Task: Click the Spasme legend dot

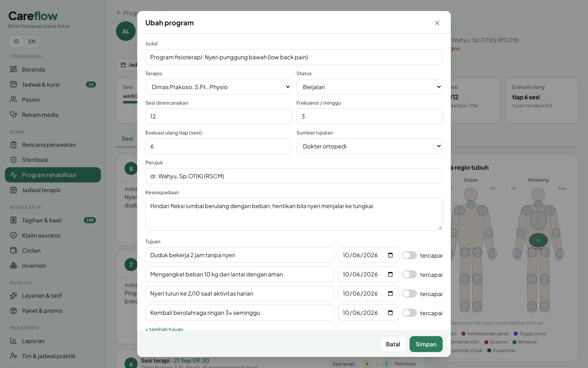Action: coord(486,342)
